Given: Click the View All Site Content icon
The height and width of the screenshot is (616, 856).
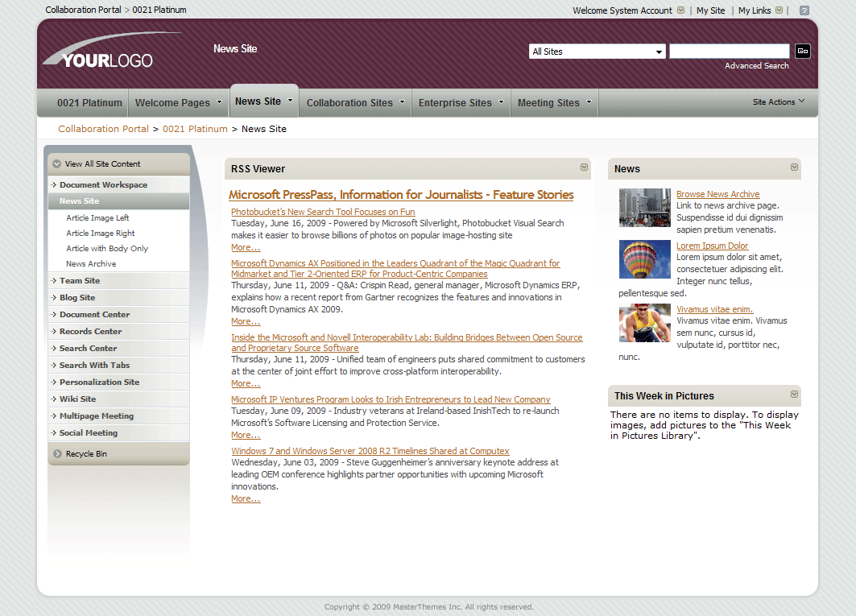Looking at the screenshot, I should pyautogui.click(x=56, y=163).
